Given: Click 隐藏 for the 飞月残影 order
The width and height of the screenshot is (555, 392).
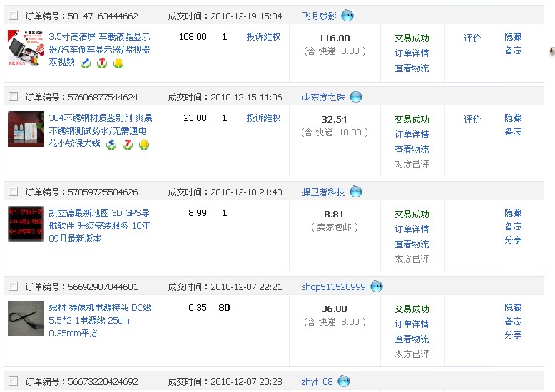Looking at the screenshot, I should [x=513, y=37].
